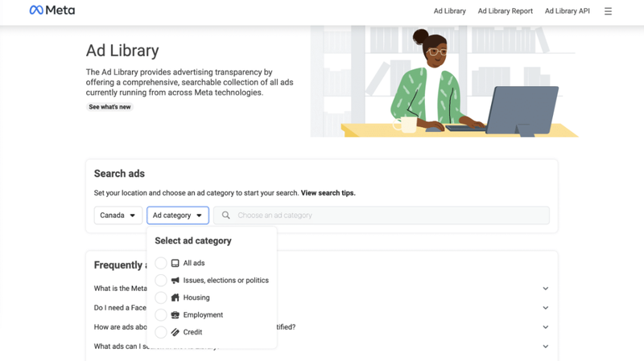Click the 'Credit' option label

pyautogui.click(x=192, y=332)
